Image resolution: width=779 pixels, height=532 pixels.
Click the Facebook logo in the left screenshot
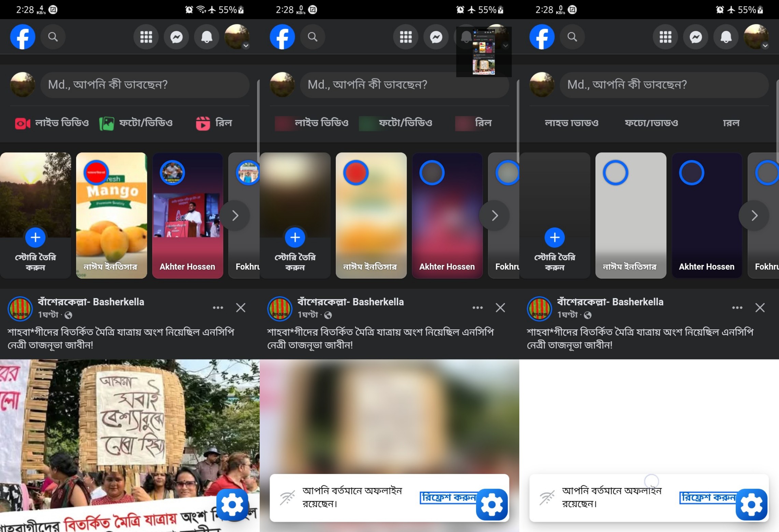(23, 37)
